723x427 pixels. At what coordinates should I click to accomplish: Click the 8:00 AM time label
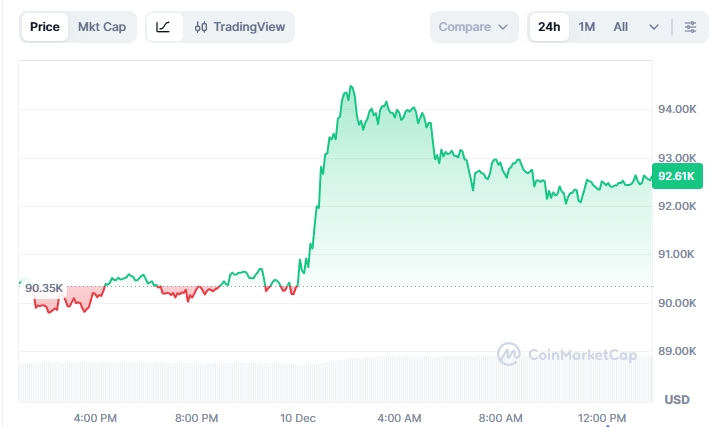[x=501, y=416]
